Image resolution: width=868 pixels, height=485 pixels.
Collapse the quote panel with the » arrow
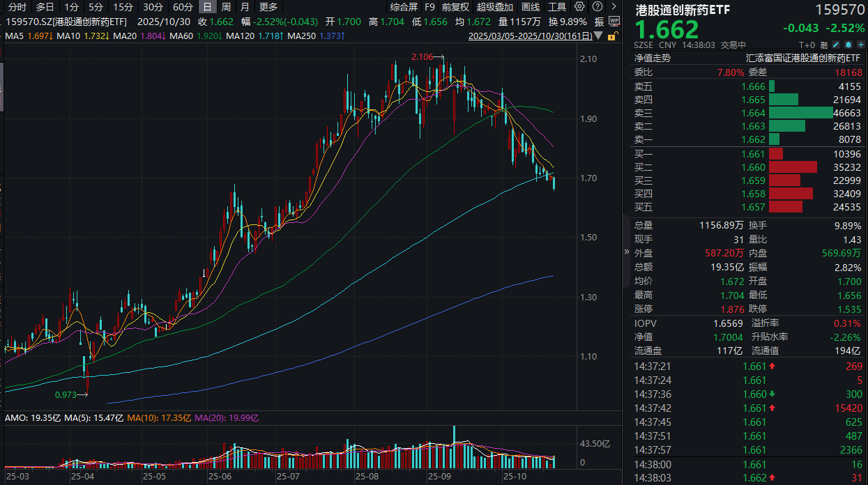tap(625, 253)
